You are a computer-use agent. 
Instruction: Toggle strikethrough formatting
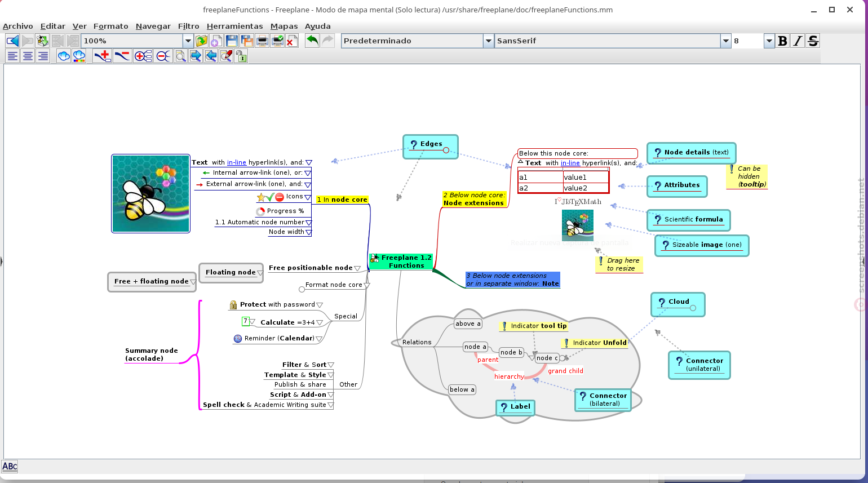click(x=813, y=41)
